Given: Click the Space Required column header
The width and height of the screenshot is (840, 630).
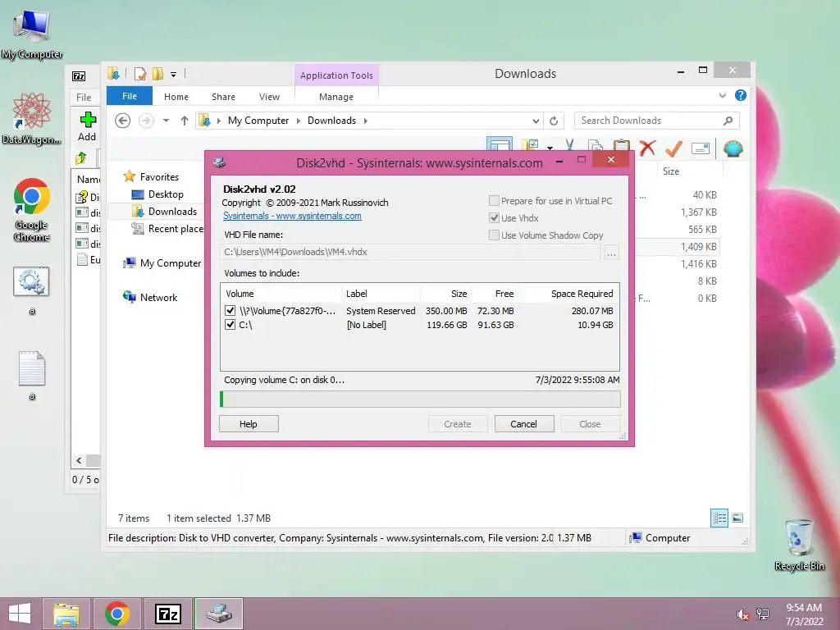Looking at the screenshot, I should coord(569,294).
